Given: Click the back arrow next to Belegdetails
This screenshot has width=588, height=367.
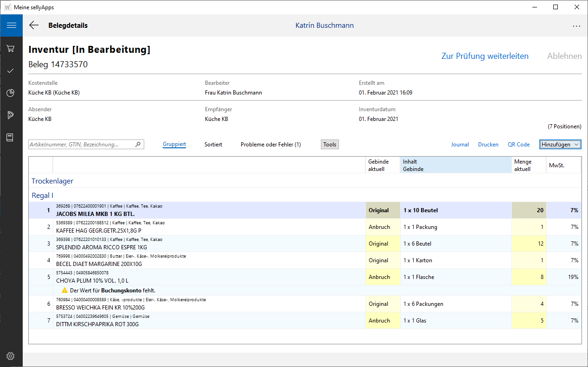Looking at the screenshot, I should point(34,25).
